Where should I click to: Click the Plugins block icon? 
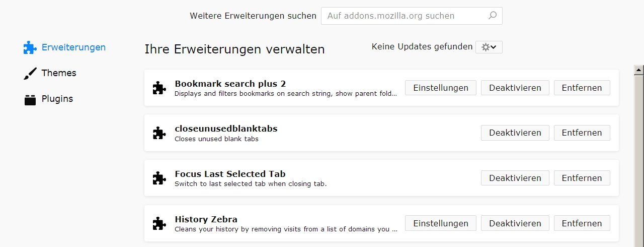coord(30,99)
